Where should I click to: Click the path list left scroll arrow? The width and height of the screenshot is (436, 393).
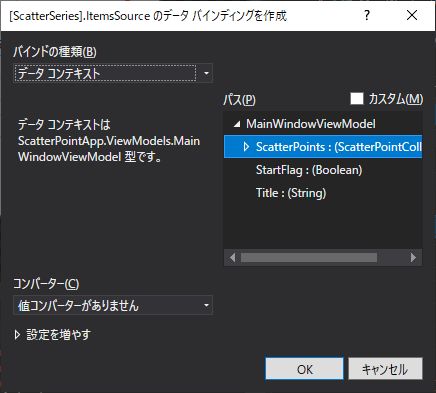click(232, 257)
